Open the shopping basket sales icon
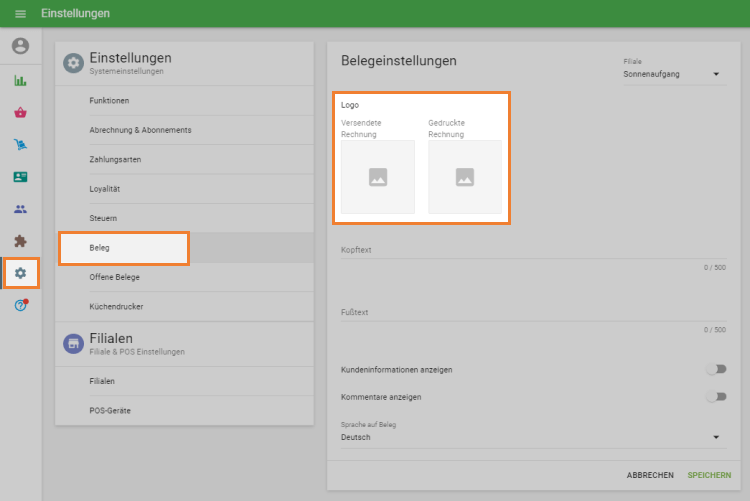 [x=20, y=113]
